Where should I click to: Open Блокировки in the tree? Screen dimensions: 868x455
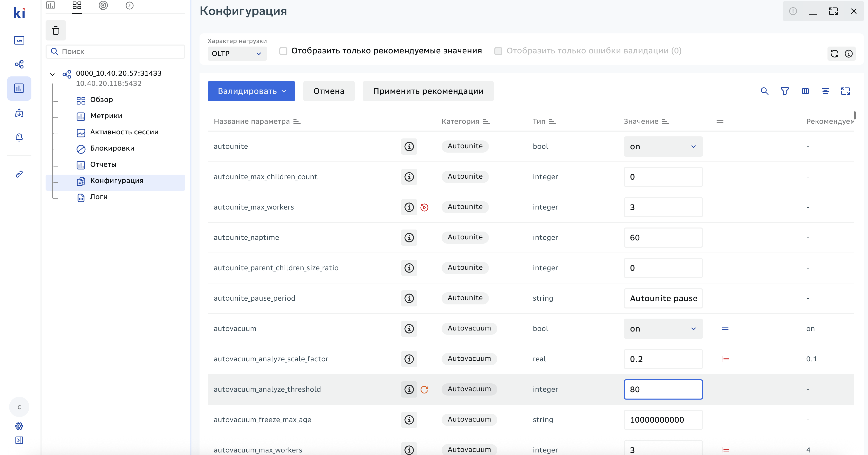[112, 148]
